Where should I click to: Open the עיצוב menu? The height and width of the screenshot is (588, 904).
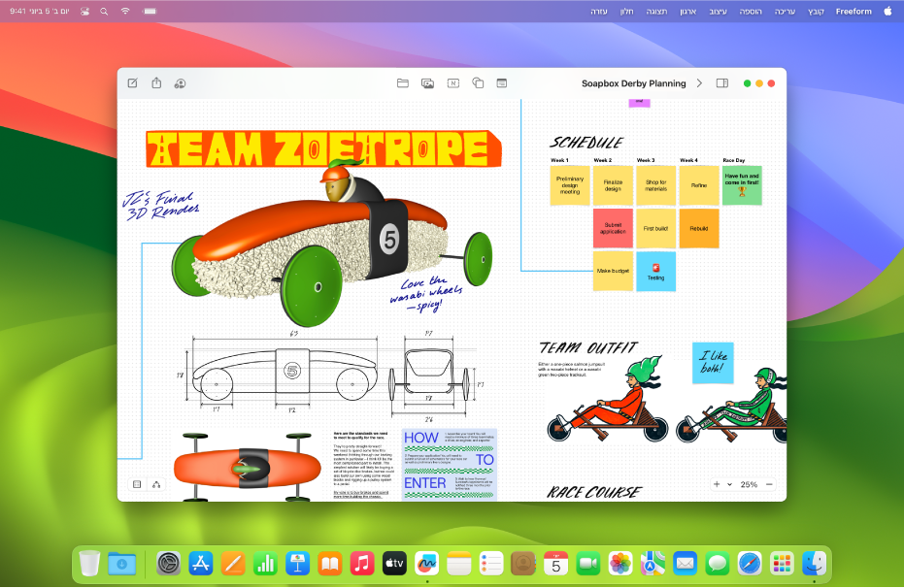click(718, 11)
